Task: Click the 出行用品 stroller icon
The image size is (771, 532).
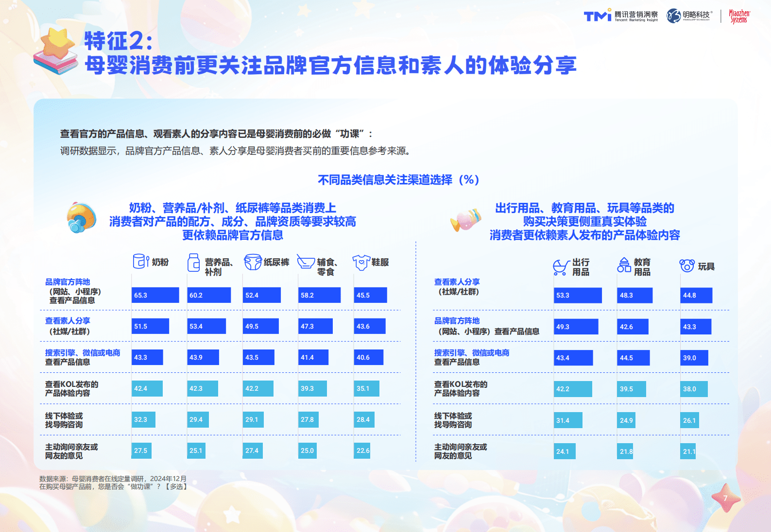Action: click(561, 267)
